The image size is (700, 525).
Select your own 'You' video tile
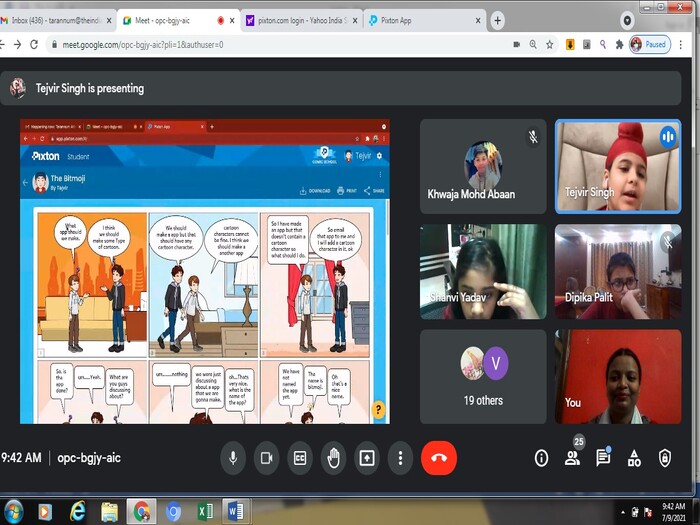[x=618, y=377]
